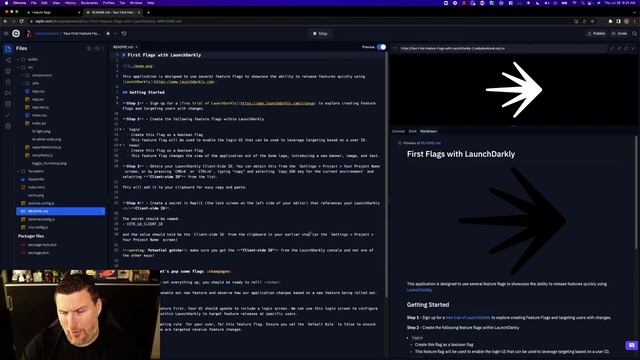Click the Publish button

point(597,33)
